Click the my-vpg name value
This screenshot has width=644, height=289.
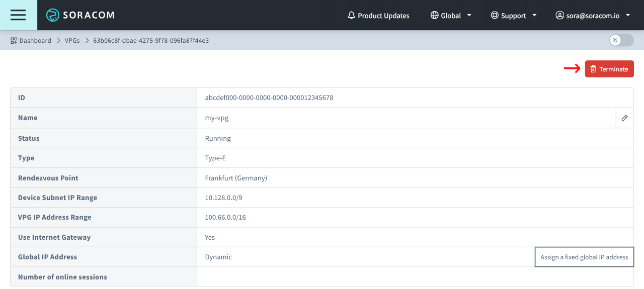tap(217, 118)
